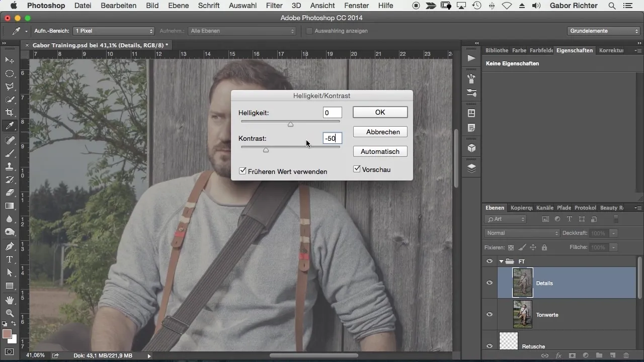Select the Eraser tool

click(10, 193)
